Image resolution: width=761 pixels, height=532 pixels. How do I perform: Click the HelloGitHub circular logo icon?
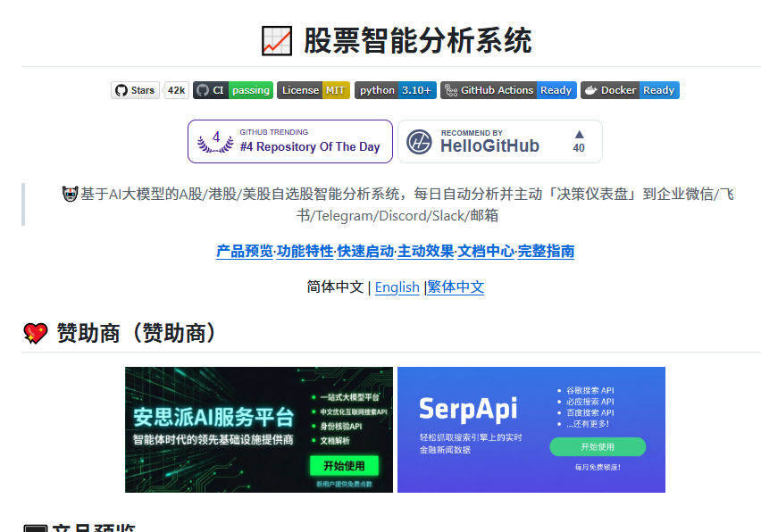[419, 142]
